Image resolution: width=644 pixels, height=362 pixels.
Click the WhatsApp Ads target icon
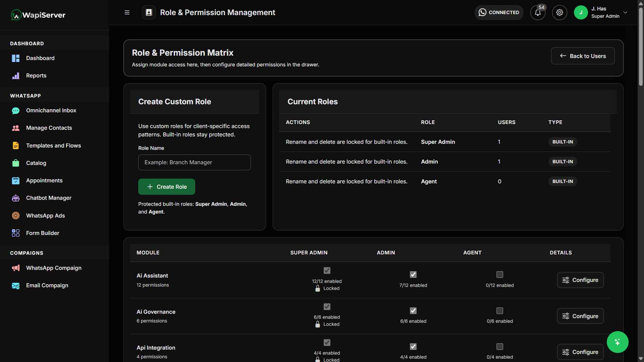[x=16, y=216]
